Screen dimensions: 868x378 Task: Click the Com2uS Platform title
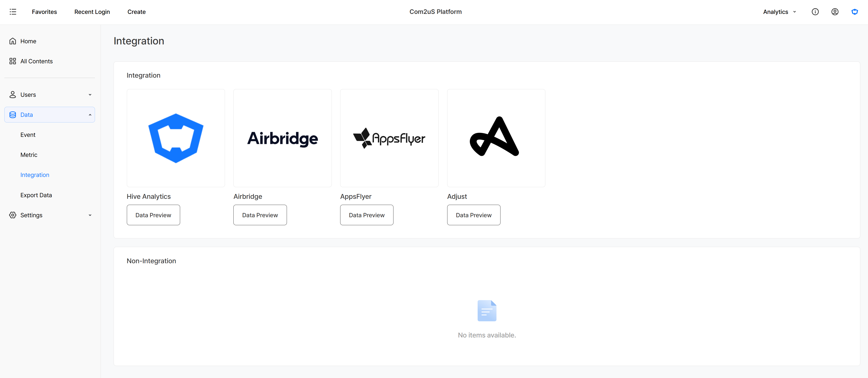click(x=435, y=12)
